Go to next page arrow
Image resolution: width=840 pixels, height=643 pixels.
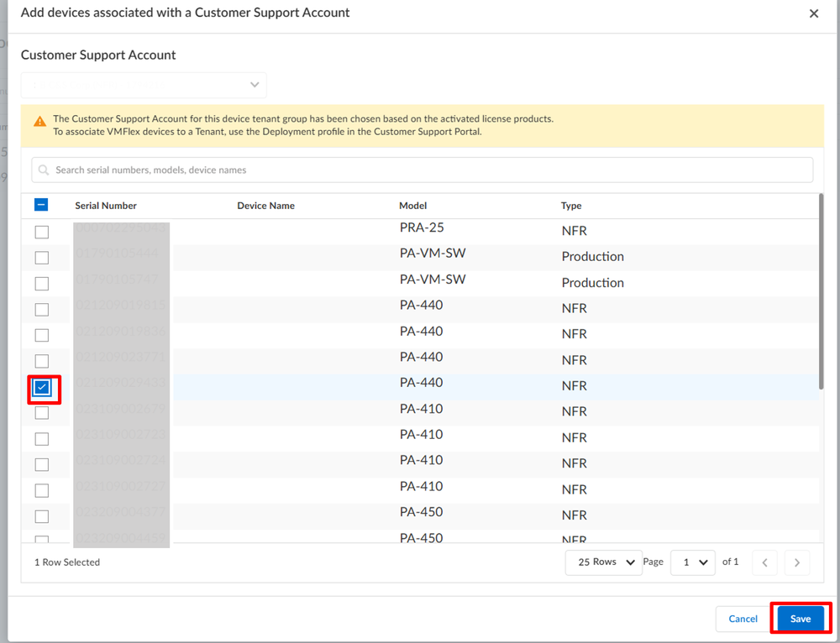pos(796,562)
